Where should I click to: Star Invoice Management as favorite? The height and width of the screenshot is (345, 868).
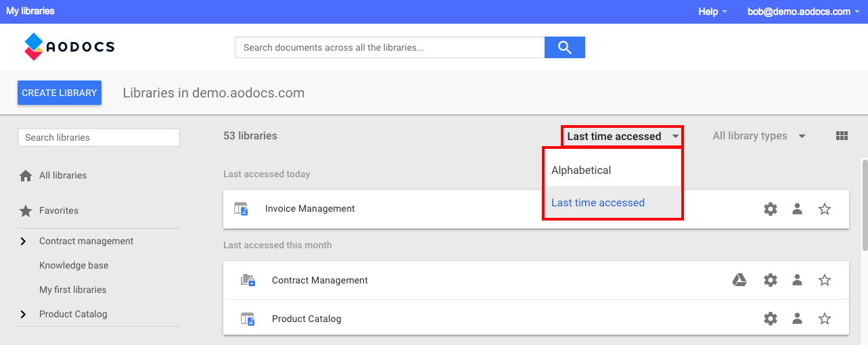825,209
